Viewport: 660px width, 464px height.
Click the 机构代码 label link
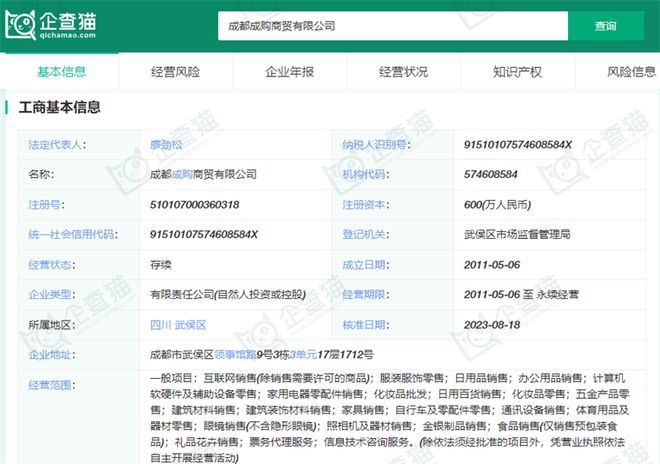tap(366, 174)
